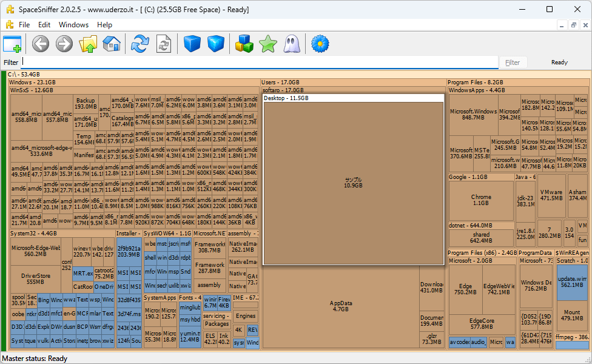Toggle the colored blocks file classes icon
This screenshot has height=364, width=592.
[x=244, y=44]
